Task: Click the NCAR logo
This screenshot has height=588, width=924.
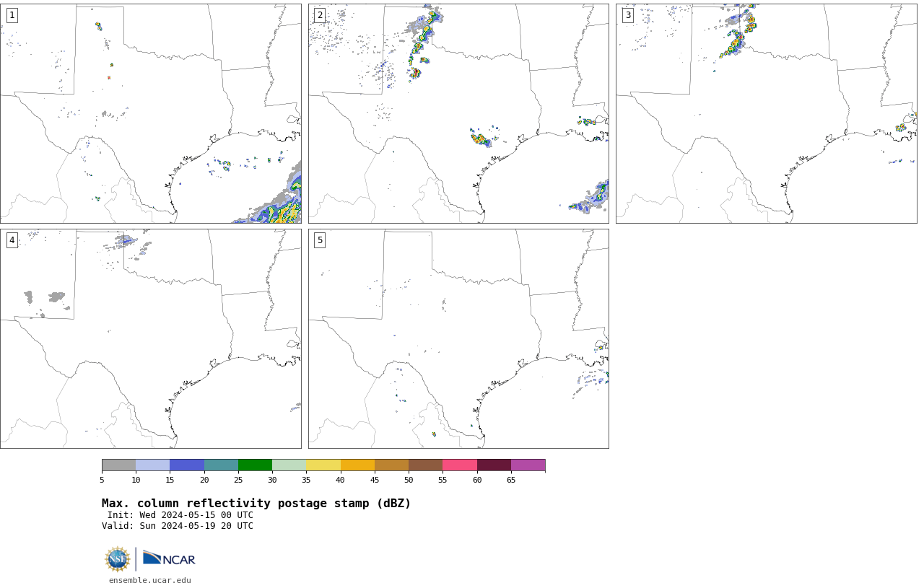Action: pos(169,558)
